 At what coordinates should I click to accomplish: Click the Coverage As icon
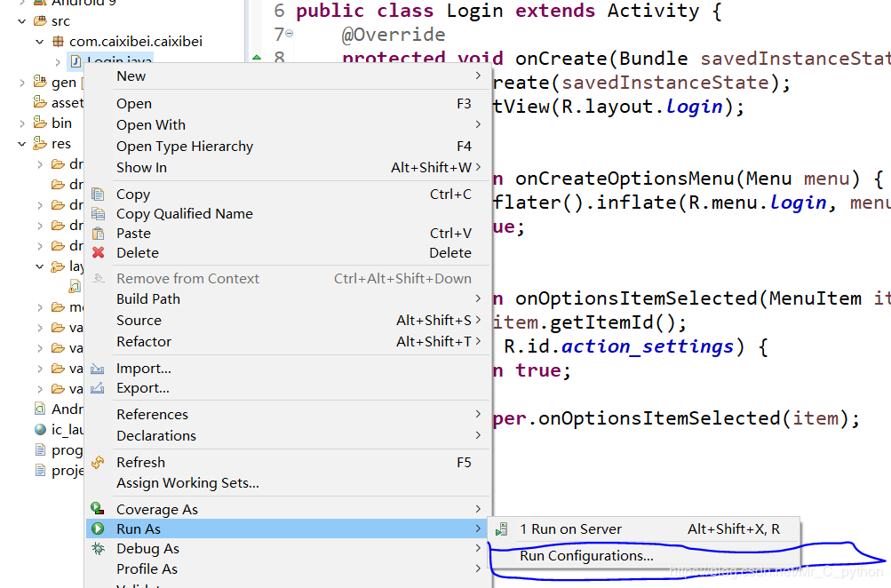[99, 510]
